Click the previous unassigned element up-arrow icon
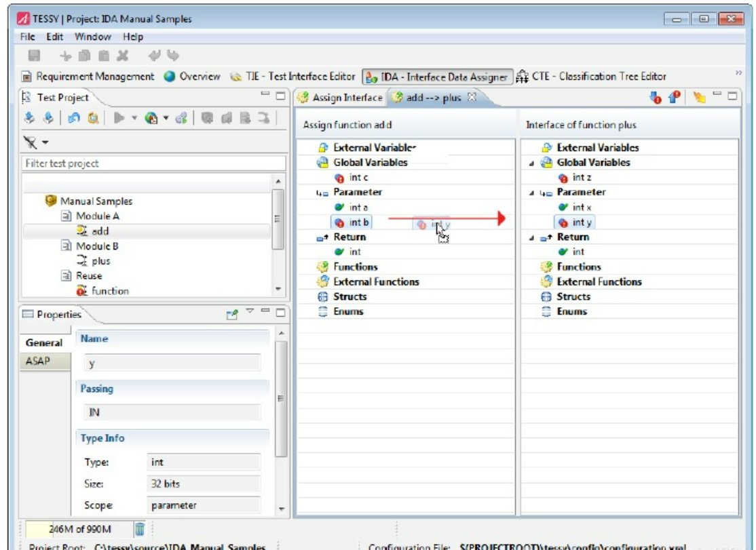 674,98
